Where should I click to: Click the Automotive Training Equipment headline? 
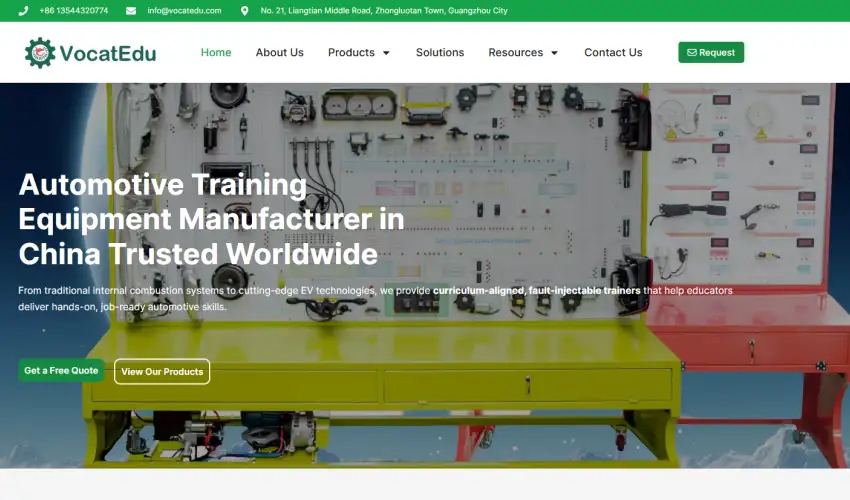[211, 219]
